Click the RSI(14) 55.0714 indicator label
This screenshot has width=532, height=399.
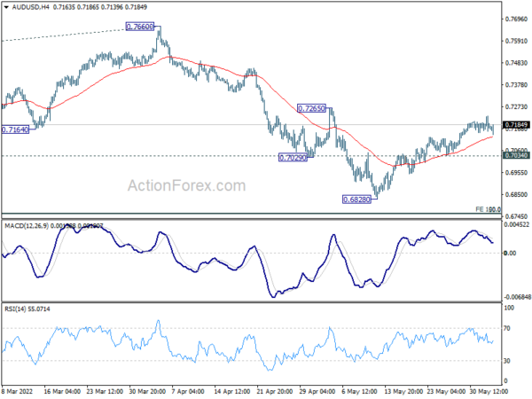27,309
